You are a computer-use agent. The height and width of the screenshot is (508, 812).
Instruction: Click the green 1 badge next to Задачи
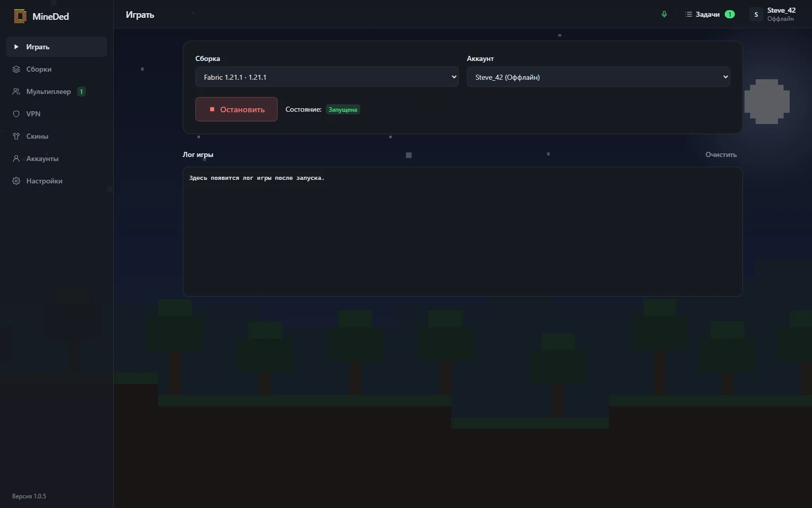point(729,14)
